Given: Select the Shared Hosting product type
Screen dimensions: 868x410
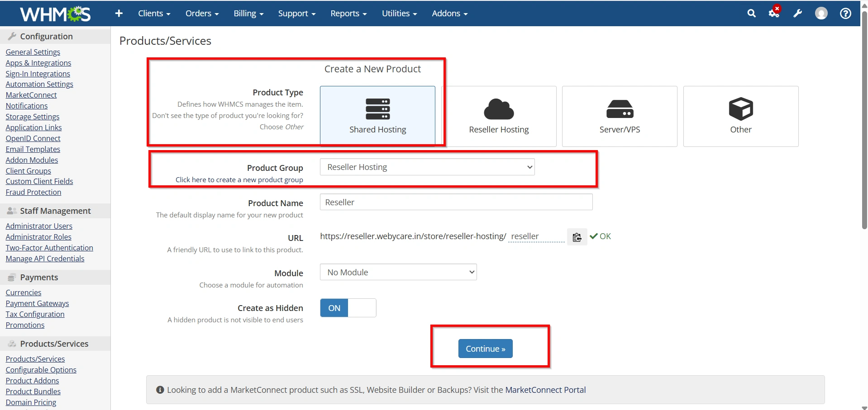Looking at the screenshot, I should pos(378,116).
